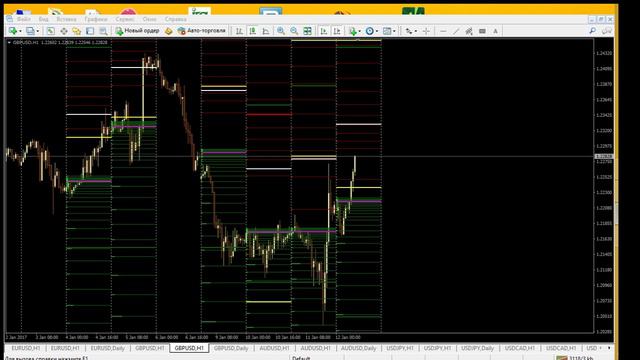The image size is (640, 360).
Task: Click the Новый ордер button
Action: [x=137, y=31]
